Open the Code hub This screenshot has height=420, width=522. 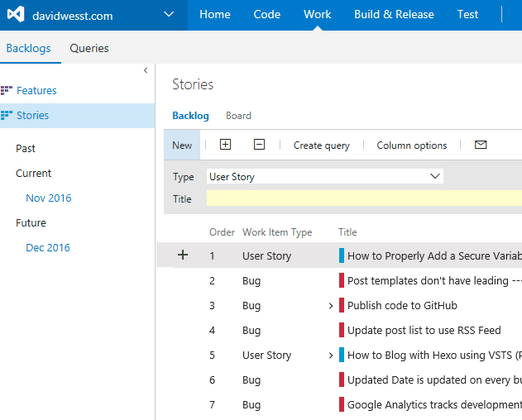click(267, 14)
